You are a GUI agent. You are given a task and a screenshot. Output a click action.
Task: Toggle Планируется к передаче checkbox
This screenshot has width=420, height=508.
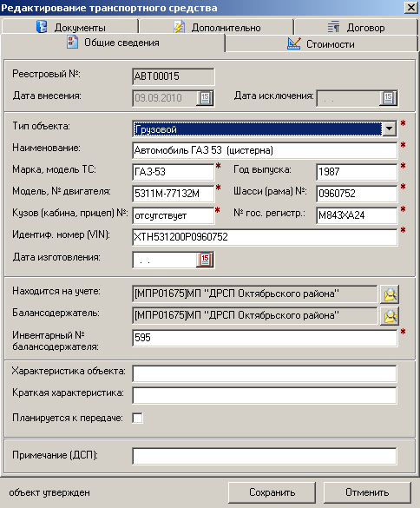click(x=137, y=418)
